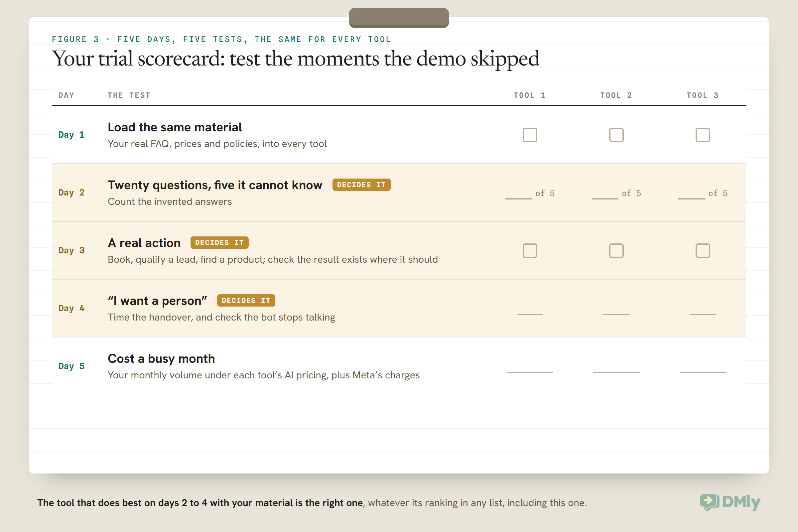The width and height of the screenshot is (798, 532).
Task: Click the heading A real action
Action: coord(144,243)
